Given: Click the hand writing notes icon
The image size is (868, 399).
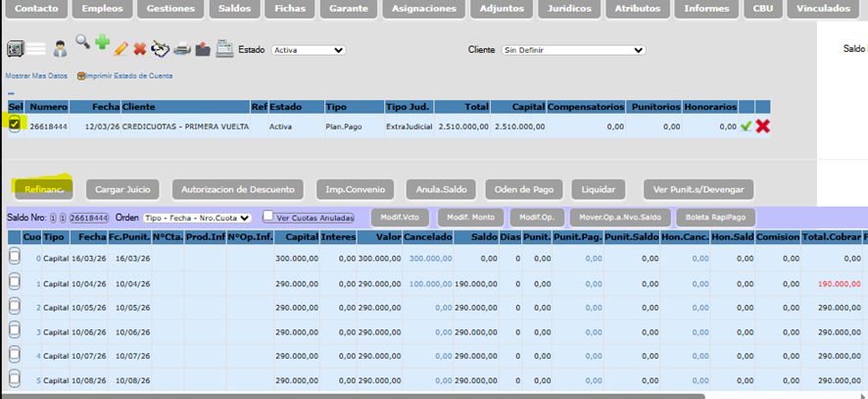Looking at the screenshot, I should 160,48.
